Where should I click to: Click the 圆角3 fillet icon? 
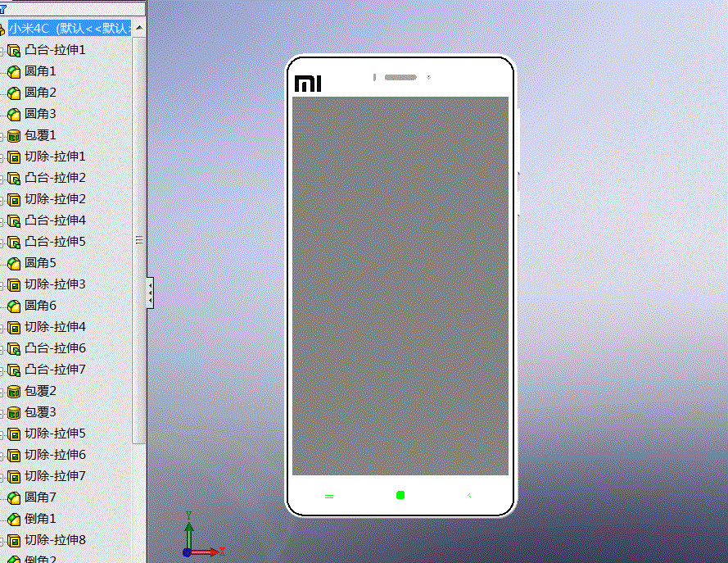pyautogui.click(x=14, y=114)
